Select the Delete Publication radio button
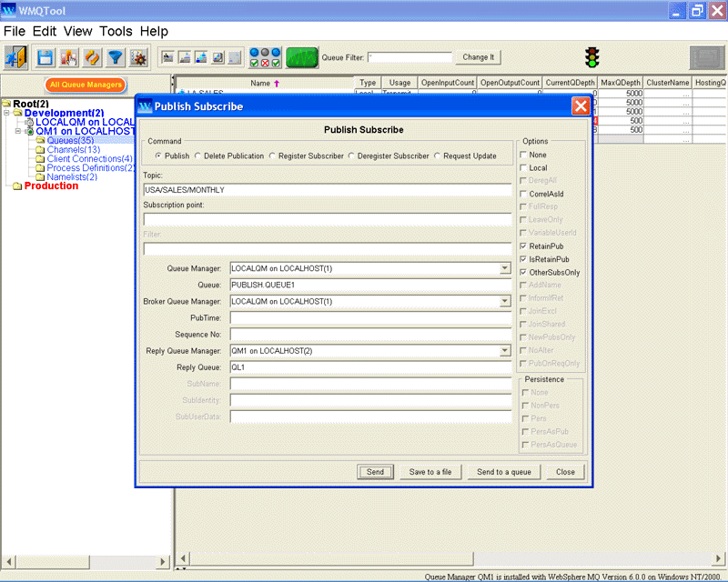Image resolution: width=728 pixels, height=582 pixels. [x=197, y=156]
